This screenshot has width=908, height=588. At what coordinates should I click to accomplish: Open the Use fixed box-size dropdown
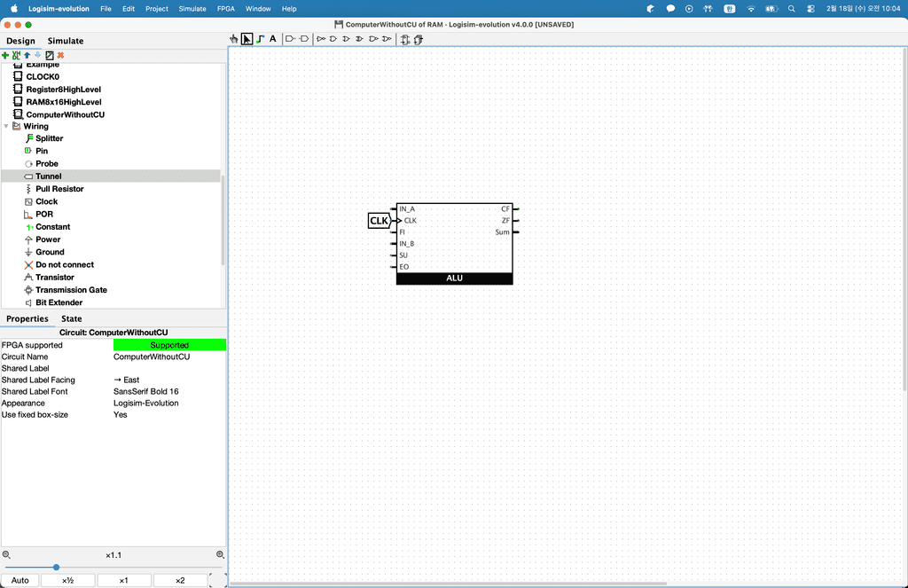168,414
